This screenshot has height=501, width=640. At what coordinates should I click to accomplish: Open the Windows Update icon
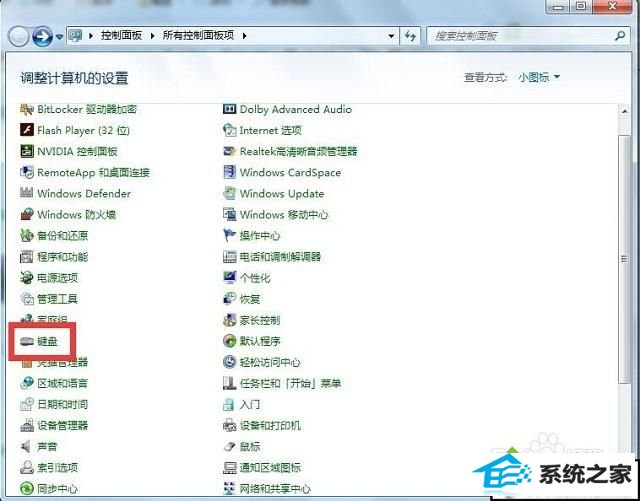pos(229,194)
